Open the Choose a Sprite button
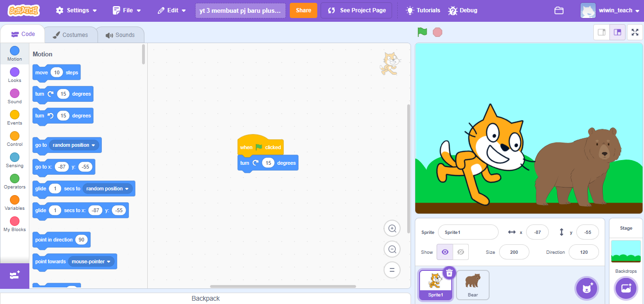The width and height of the screenshot is (644, 304). 587,288
